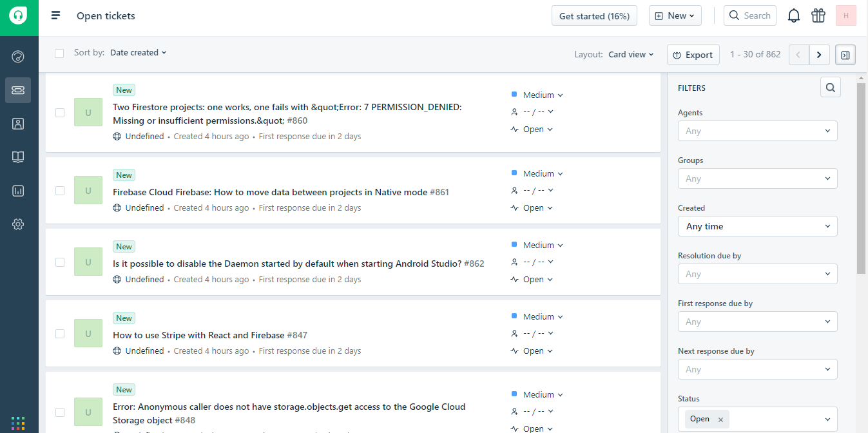The width and height of the screenshot is (868, 433).
Task: Click the Get started (16%) button
Action: point(594,15)
